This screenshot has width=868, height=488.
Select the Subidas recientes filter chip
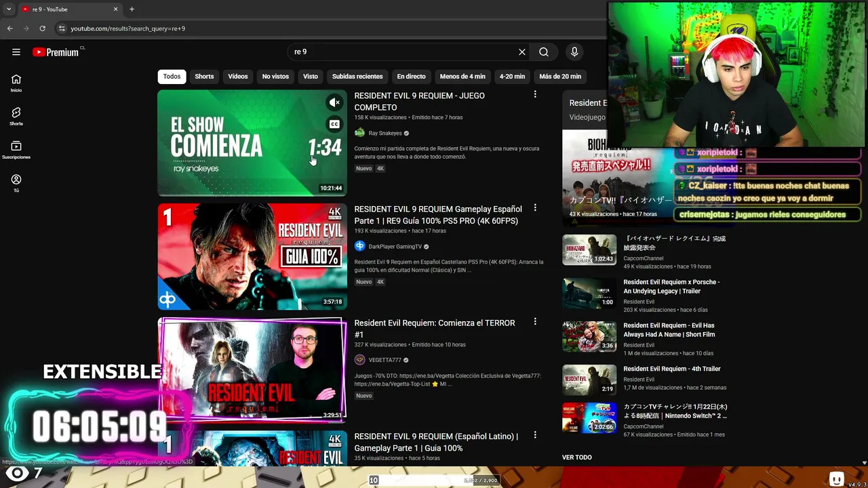pos(357,77)
